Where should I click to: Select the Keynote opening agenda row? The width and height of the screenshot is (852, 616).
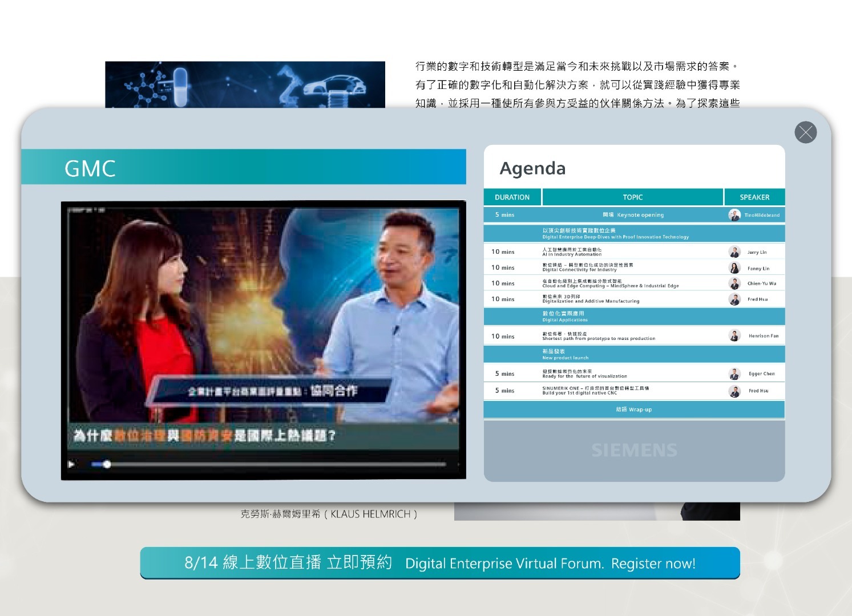point(634,215)
